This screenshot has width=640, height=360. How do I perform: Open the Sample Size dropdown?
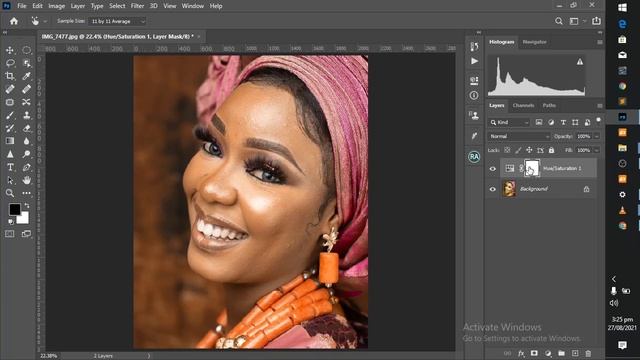tap(117, 21)
